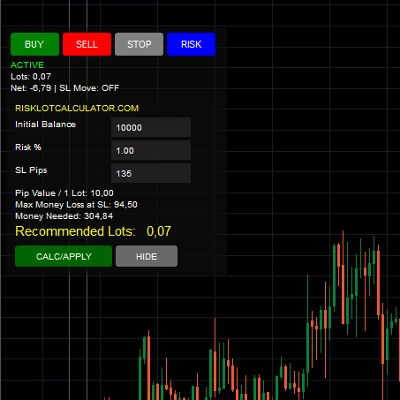Open the blue RISK panel button
The width and height of the screenshot is (400, 400).
click(x=191, y=44)
